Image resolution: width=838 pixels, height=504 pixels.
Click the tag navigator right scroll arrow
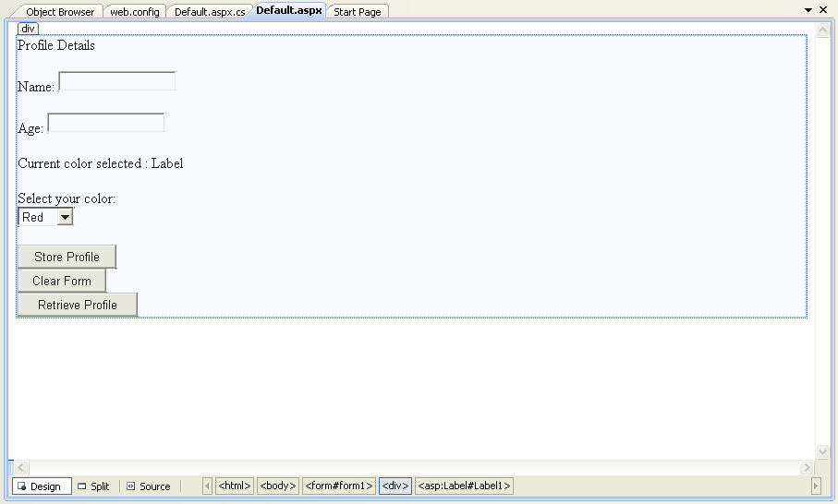click(x=815, y=486)
